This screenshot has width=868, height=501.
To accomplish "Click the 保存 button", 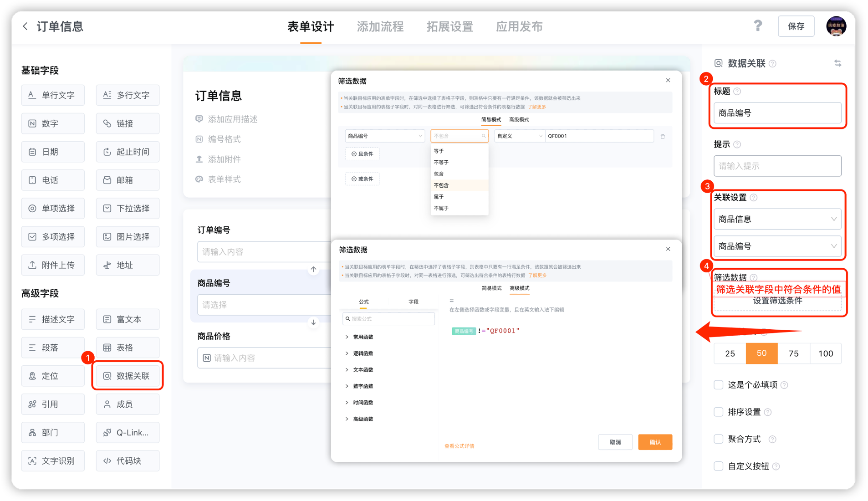I will 796,26.
